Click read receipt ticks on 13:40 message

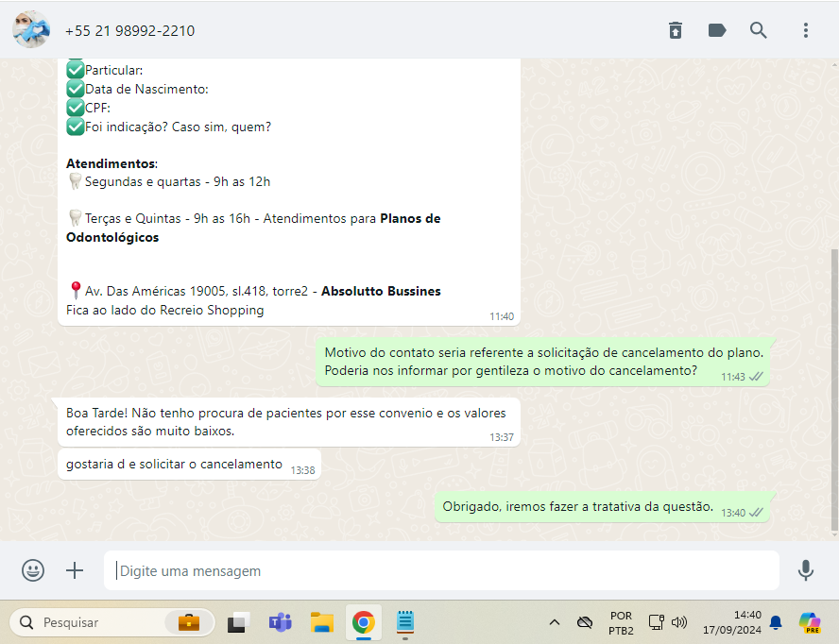pos(756,513)
